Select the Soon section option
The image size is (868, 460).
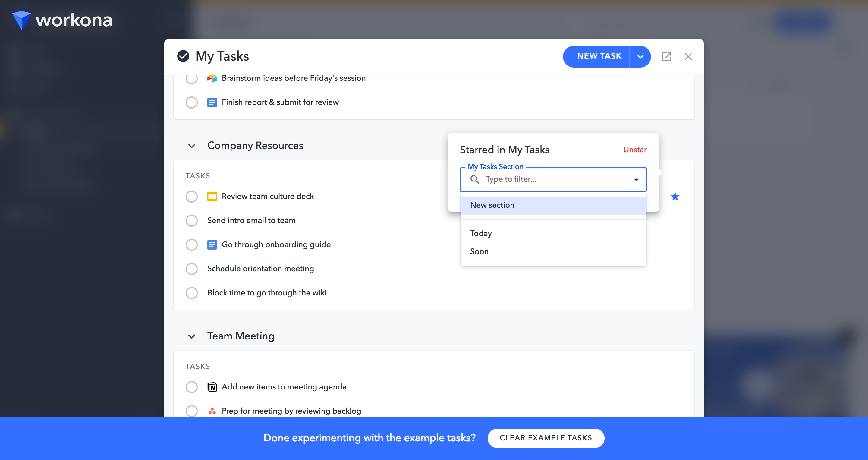pyautogui.click(x=553, y=251)
